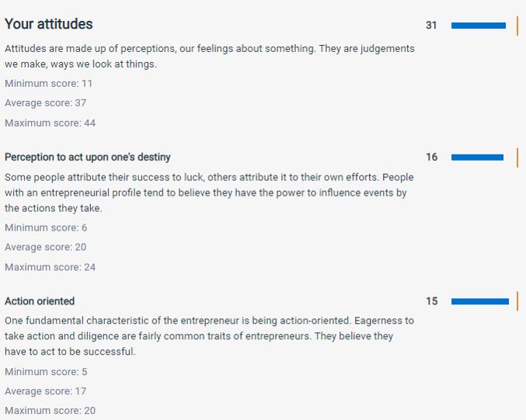526x420 pixels.
Task: Click "Perception to act upon one's destiny" heading
Action: point(88,157)
